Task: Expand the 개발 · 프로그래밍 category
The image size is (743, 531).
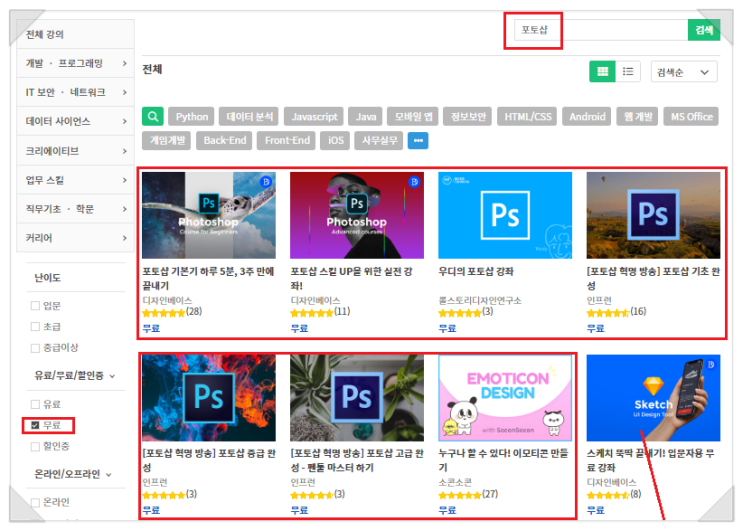Action: pyautogui.click(x=75, y=63)
